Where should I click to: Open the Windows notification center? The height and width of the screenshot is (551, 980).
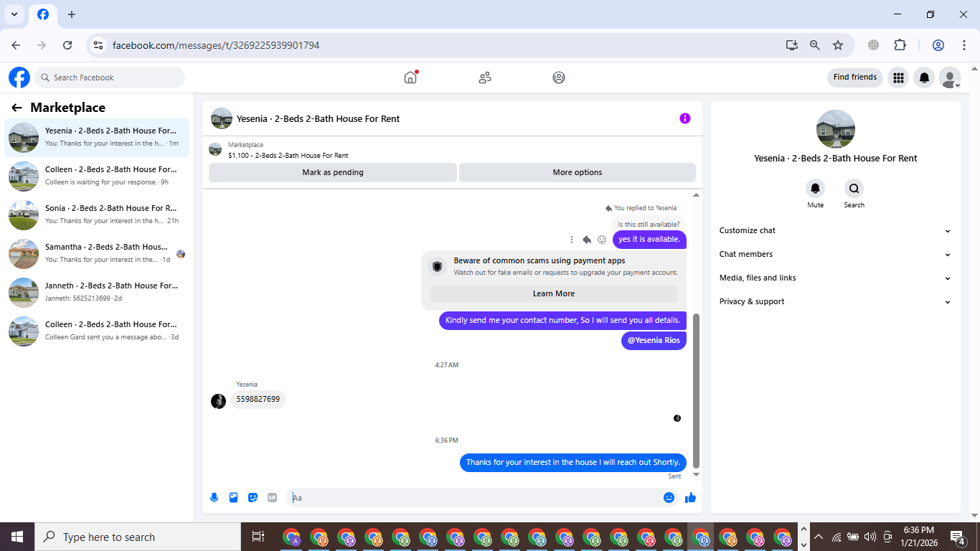[957, 537]
